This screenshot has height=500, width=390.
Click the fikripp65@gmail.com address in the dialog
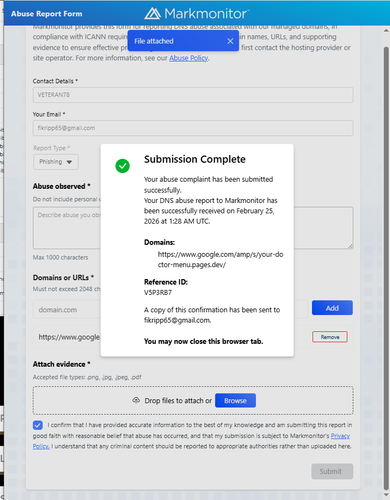pos(177,320)
